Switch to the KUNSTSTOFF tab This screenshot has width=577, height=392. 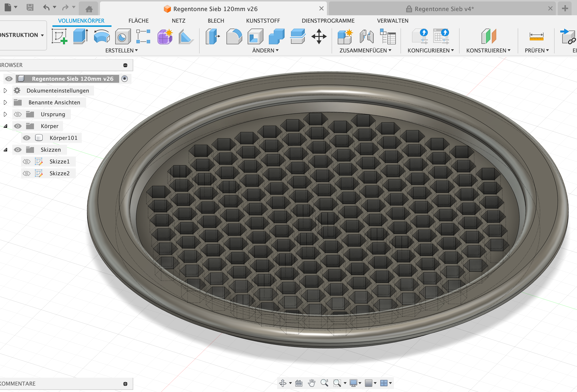pyautogui.click(x=263, y=21)
